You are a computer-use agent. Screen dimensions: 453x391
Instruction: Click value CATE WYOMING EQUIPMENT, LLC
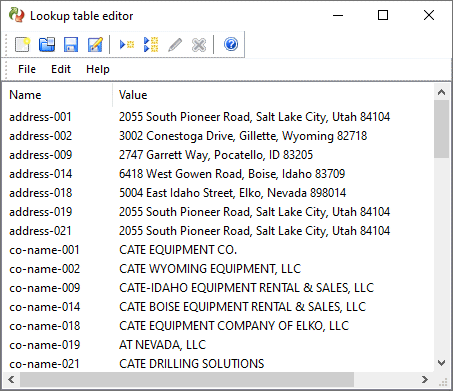pyautogui.click(x=210, y=269)
